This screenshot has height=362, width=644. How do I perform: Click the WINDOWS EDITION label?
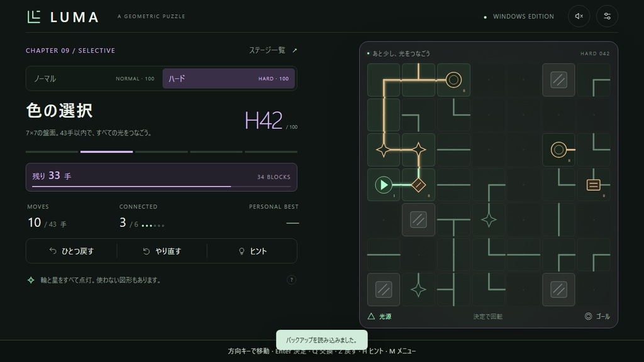pos(523,16)
